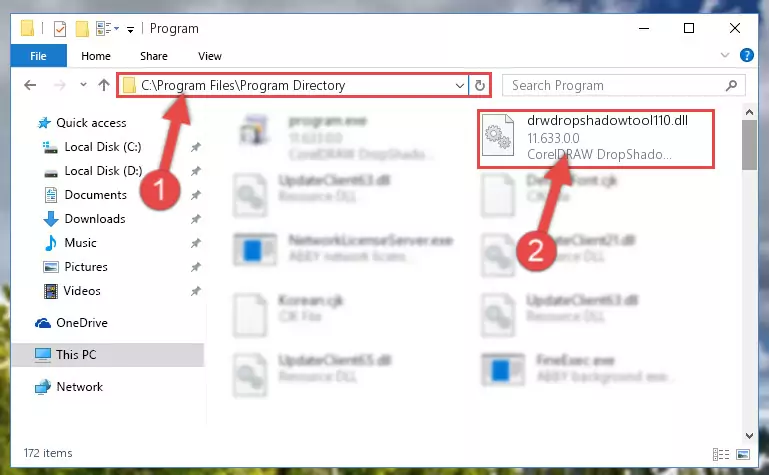Click the Properties icon in quick access toolbar

(x=60, y=29)
